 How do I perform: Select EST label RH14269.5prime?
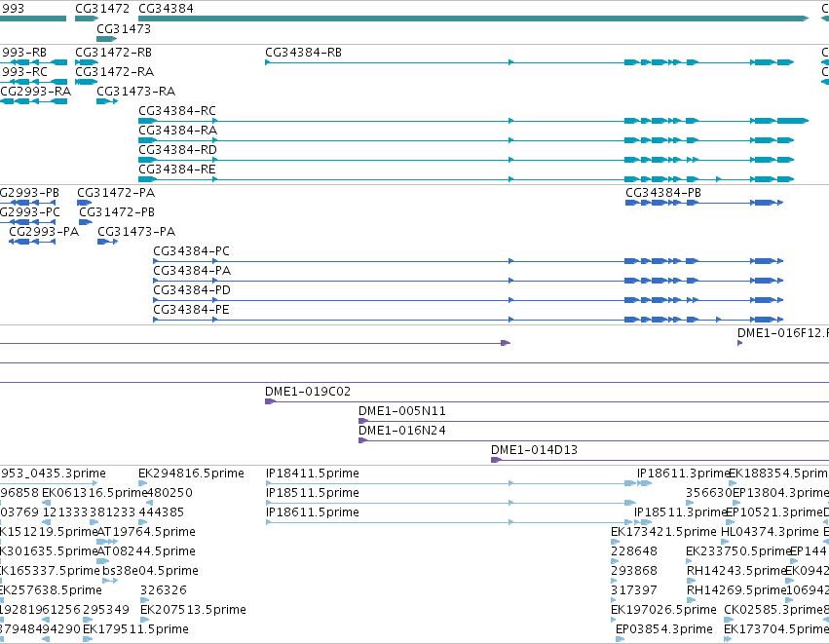[736, 591]
